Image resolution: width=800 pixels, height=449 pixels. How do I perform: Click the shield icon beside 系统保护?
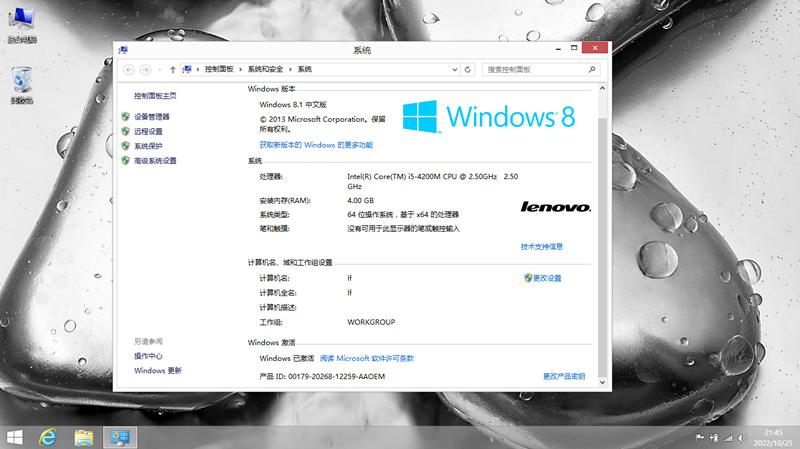click(126, 146)
